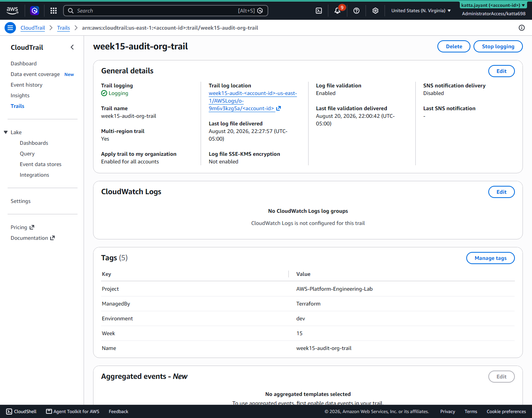The image size is (532, 418).
Task: Open the purple Amazon Q icon
Action: [x=35, y=11]
